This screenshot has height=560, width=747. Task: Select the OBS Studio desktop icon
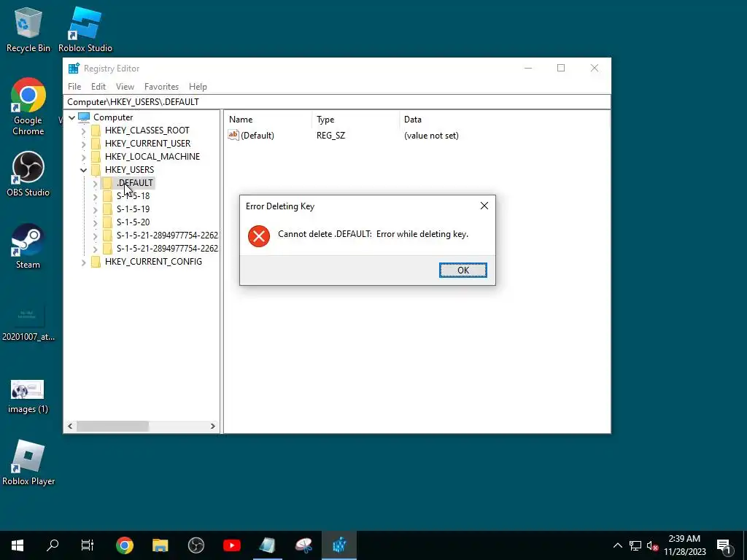coord(28,174)
